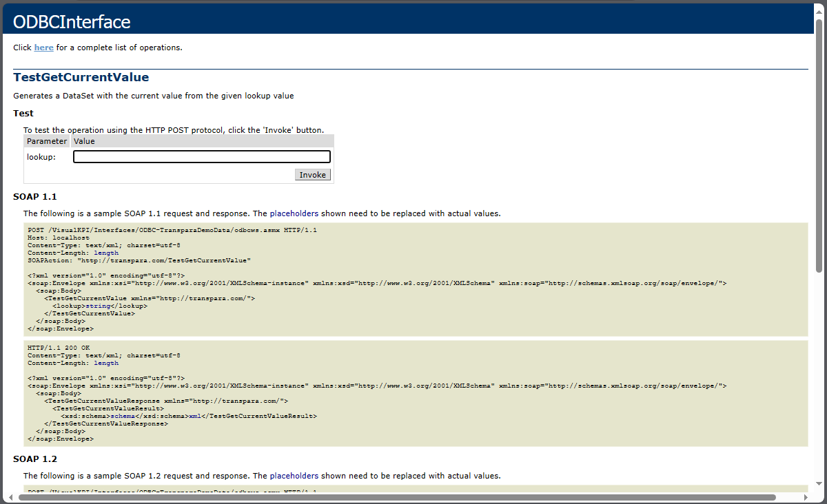The image size is (827, 504).
Task: Focus the lookup value input field
Action: pyautogui.click(x=201, y=157)
